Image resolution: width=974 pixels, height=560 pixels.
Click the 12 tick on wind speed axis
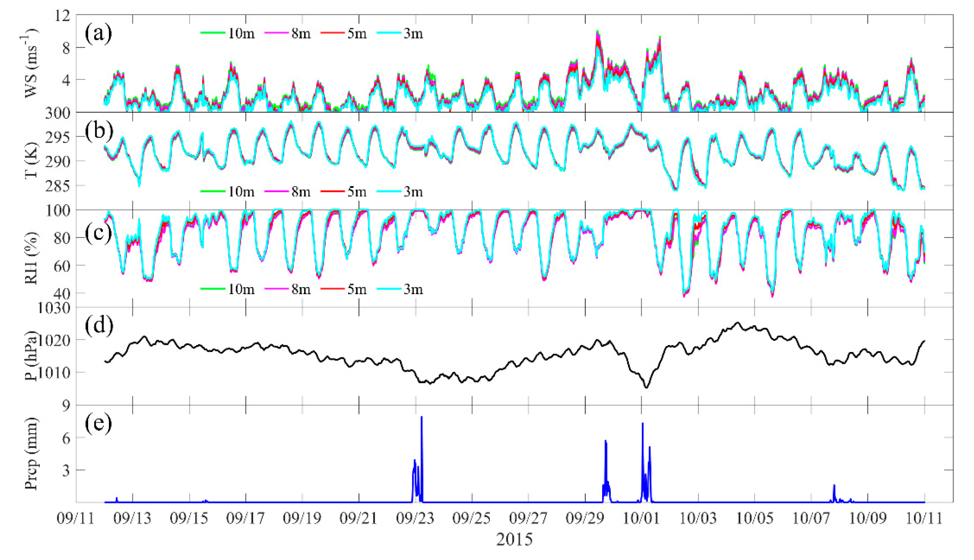63,16
